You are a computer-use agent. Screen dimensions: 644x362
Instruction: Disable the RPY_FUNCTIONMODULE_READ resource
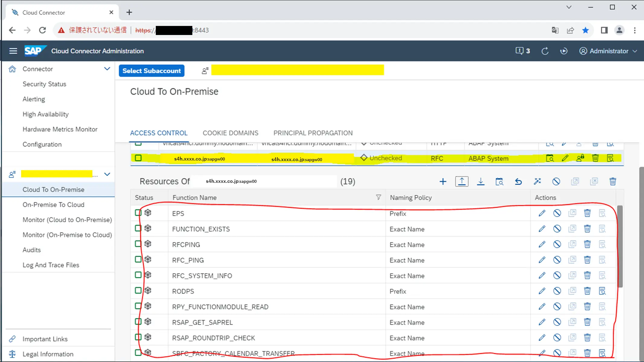point(557,307)
